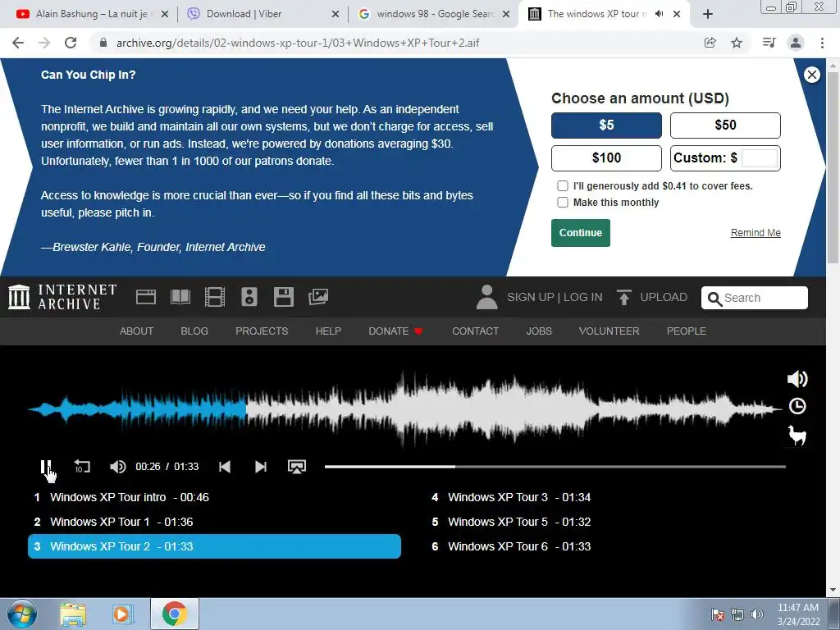840x630 pixels.
Task: Select the $50 donation amount
Action: click(x=725, y=126)
